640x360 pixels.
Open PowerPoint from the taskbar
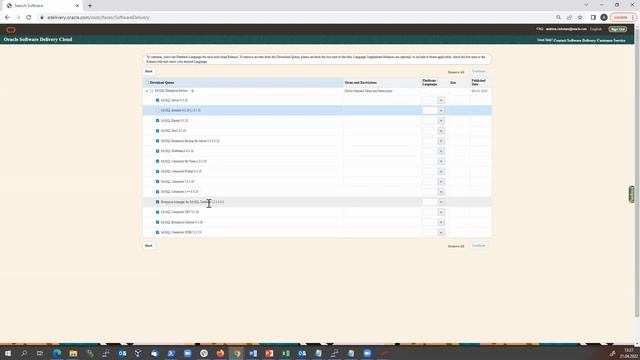point(269,353)
